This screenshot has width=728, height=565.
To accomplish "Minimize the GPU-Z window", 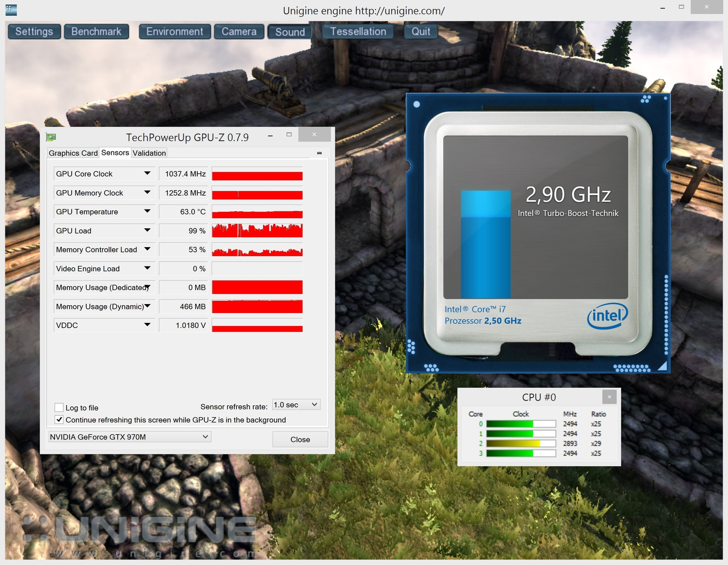I will [x=270, y=136].
